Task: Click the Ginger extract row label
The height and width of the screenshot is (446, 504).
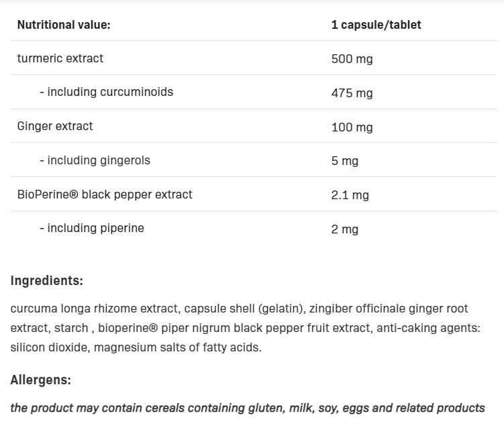Action: pos(55,126)
